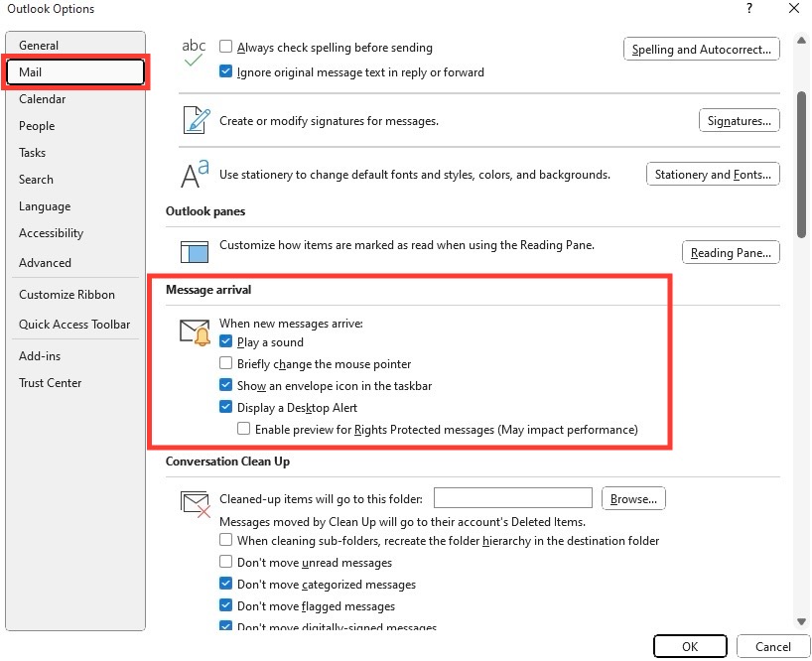Confirm settings with the OK button
The height and width of the screenshot is (661, 812).
pos(690,646)
